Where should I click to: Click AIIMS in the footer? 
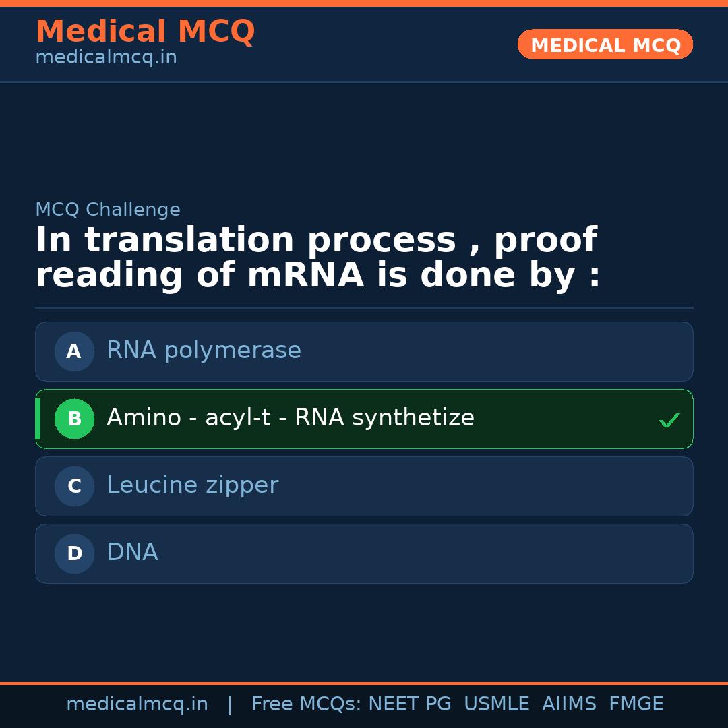[569, 704]
